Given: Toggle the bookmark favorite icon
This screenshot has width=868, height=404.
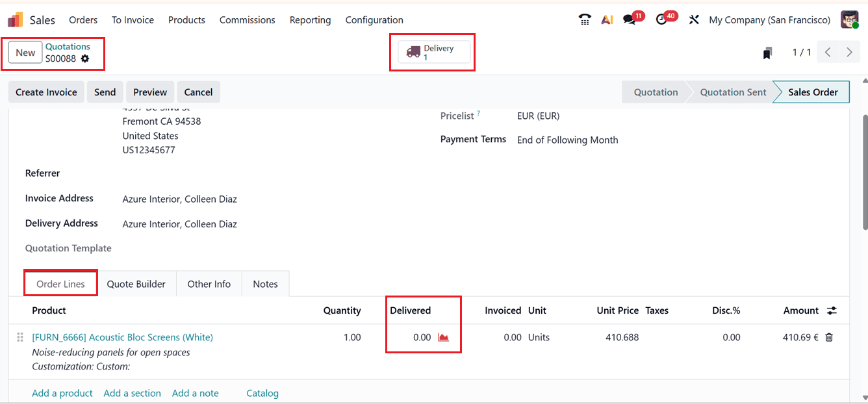Looking at the screenshot, I should pos(767,52).
